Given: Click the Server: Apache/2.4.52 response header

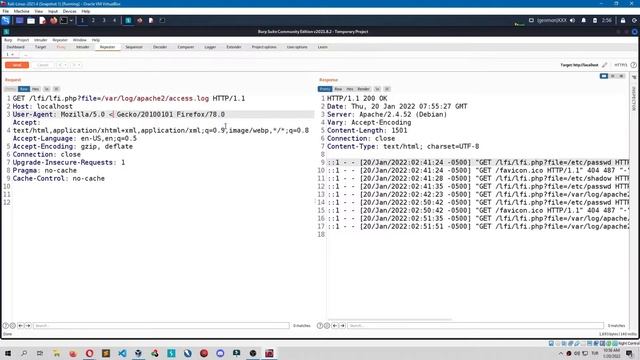Looking at the screenshot, I should (x=387, y=114).
